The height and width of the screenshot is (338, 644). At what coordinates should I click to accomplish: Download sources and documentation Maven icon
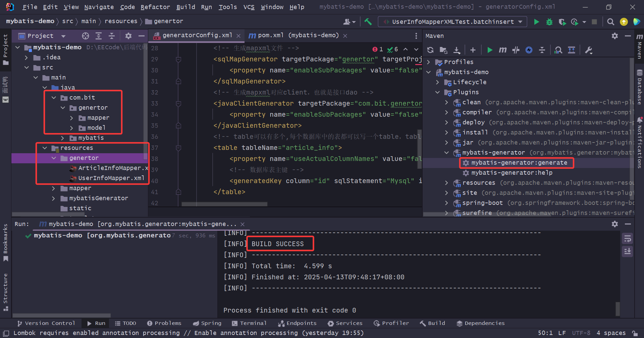pos(457,50)
